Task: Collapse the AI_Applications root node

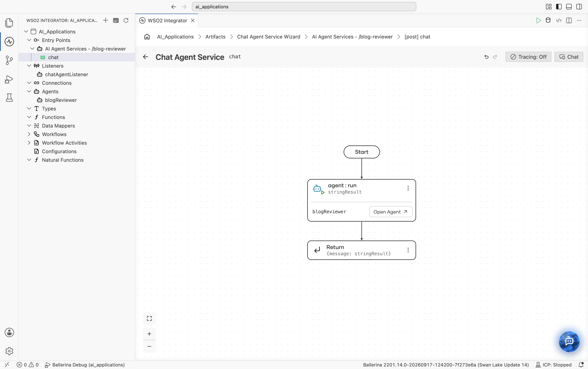Action: click(26, 31)
